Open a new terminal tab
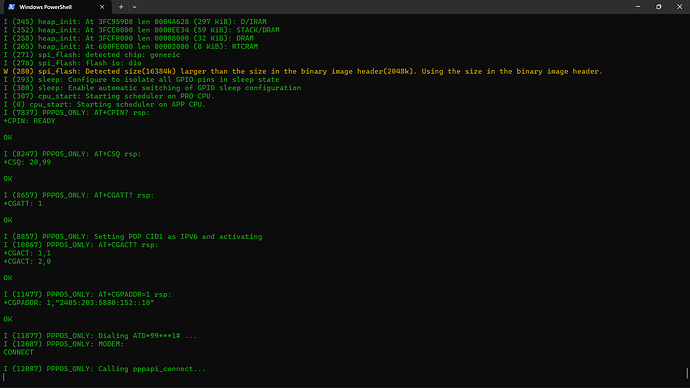 tap(121, 7)
